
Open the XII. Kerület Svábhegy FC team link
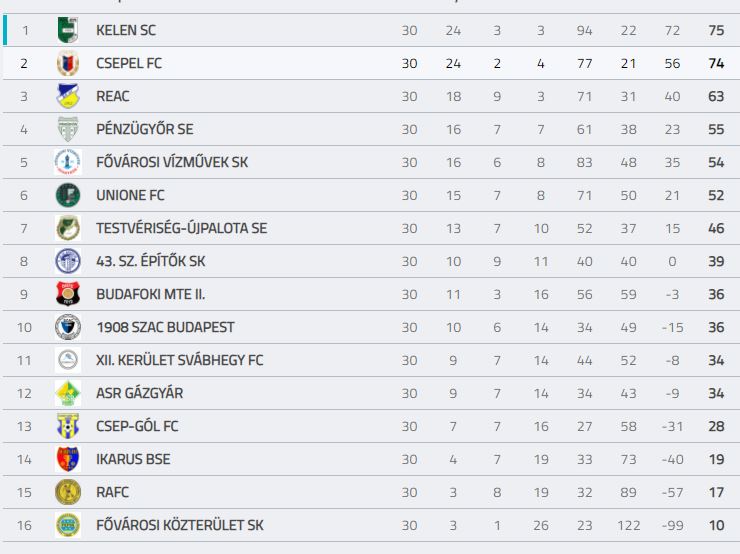point(179,361)
